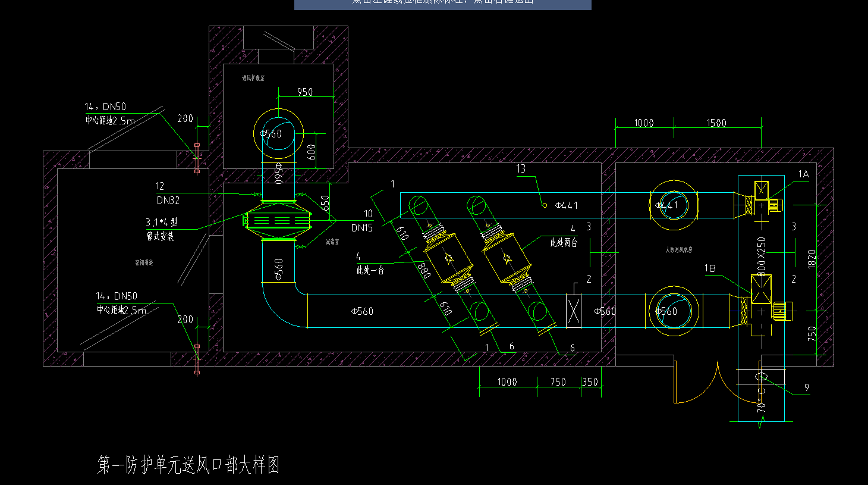Select the 管式安装 annotation text
The image size is (868, 485).
click(160, 236)
